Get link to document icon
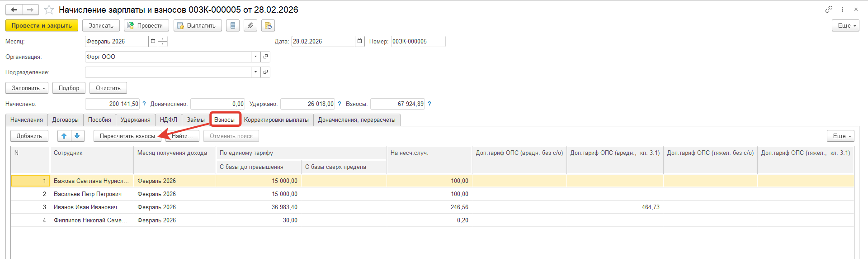The width and height of the screenshot is (868, 259). (x=829, y=9)
